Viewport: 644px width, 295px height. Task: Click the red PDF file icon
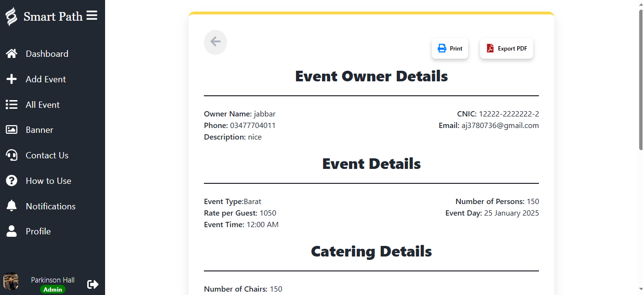point(490,48)
